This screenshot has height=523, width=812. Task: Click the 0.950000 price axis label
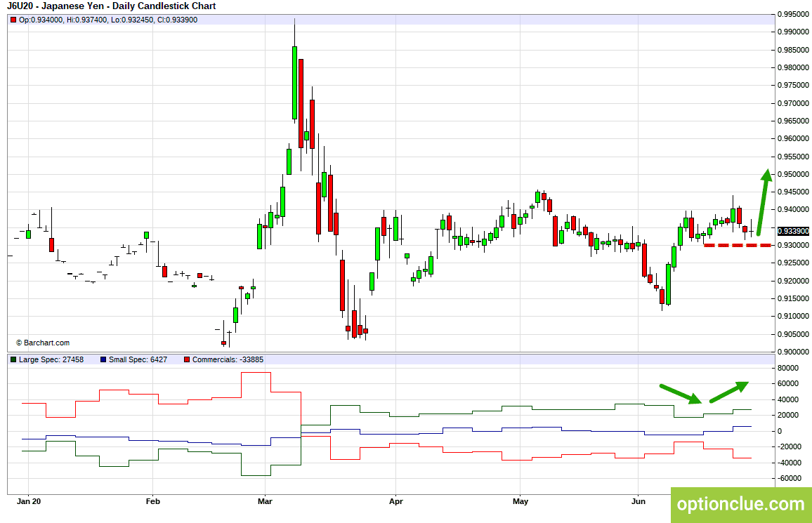coord(793,174)
